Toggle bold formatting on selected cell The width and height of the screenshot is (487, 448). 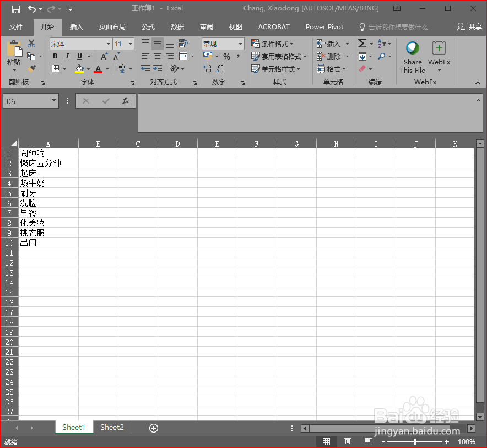[55, 56]
